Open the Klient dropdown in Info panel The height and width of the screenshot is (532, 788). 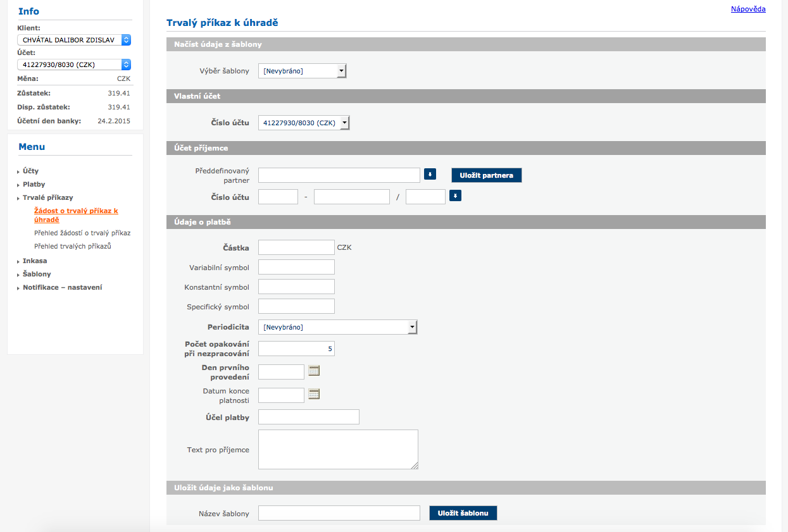(74, 40)
